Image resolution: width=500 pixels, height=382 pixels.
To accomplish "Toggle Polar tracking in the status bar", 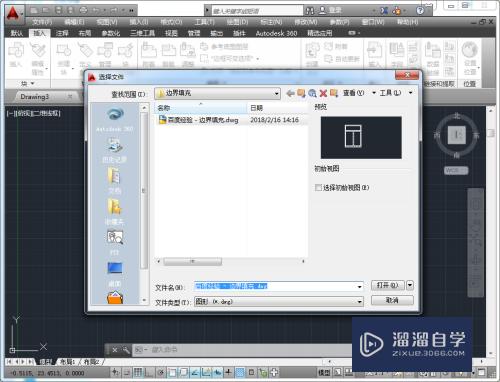I will (161, 372).
